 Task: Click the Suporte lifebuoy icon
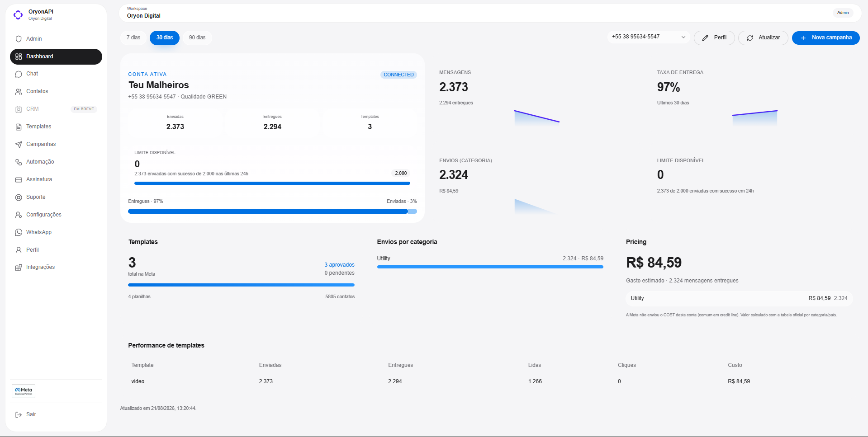19,197
